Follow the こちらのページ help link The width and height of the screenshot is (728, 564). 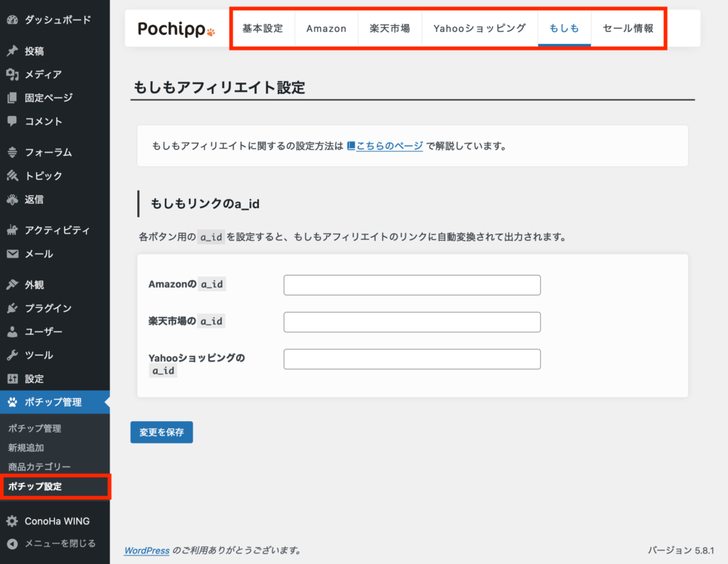[390, 146]
